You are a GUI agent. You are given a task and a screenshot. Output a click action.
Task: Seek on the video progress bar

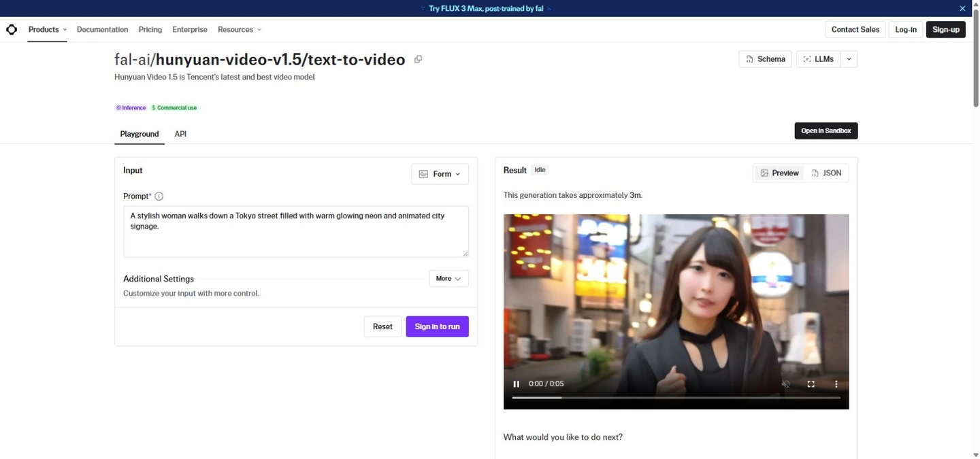point(676,398)
